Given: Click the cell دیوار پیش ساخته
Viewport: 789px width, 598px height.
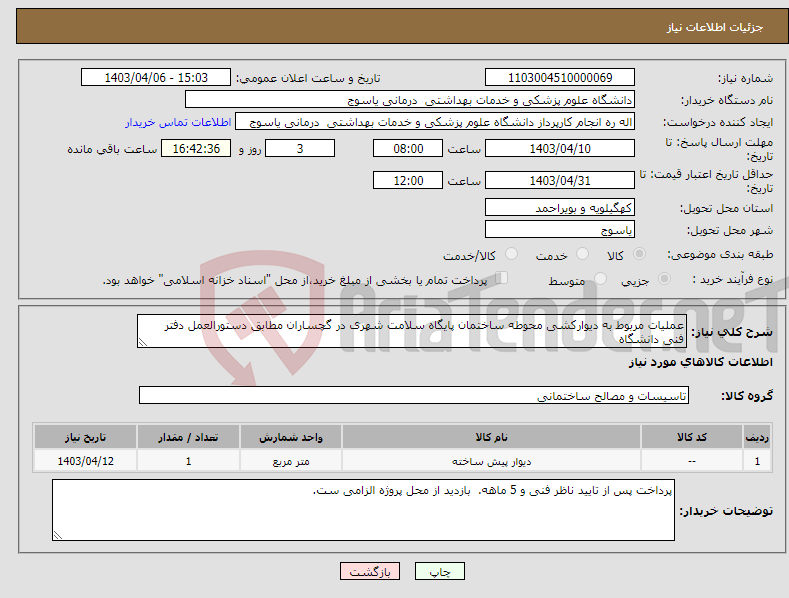Looking at the screenshot, I should 491,461.
